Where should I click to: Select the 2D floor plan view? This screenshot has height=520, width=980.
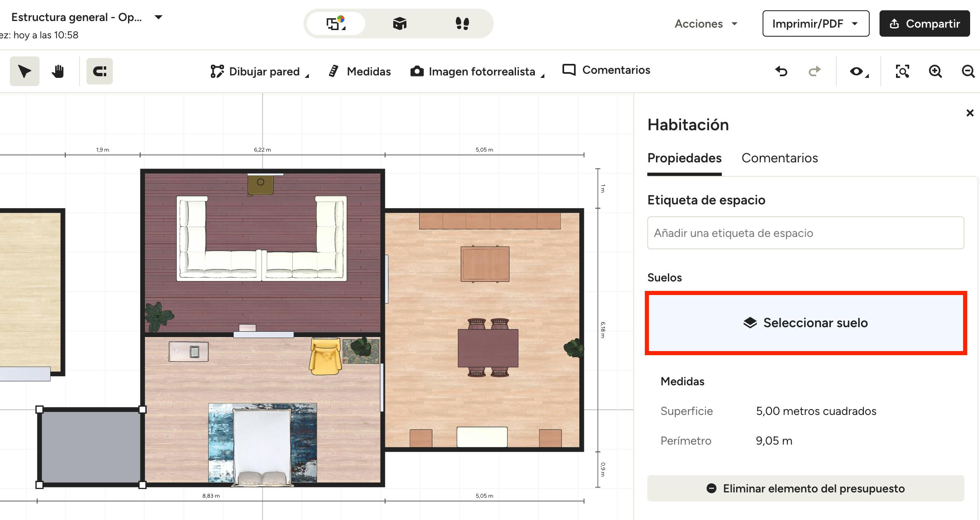[336, 23]
